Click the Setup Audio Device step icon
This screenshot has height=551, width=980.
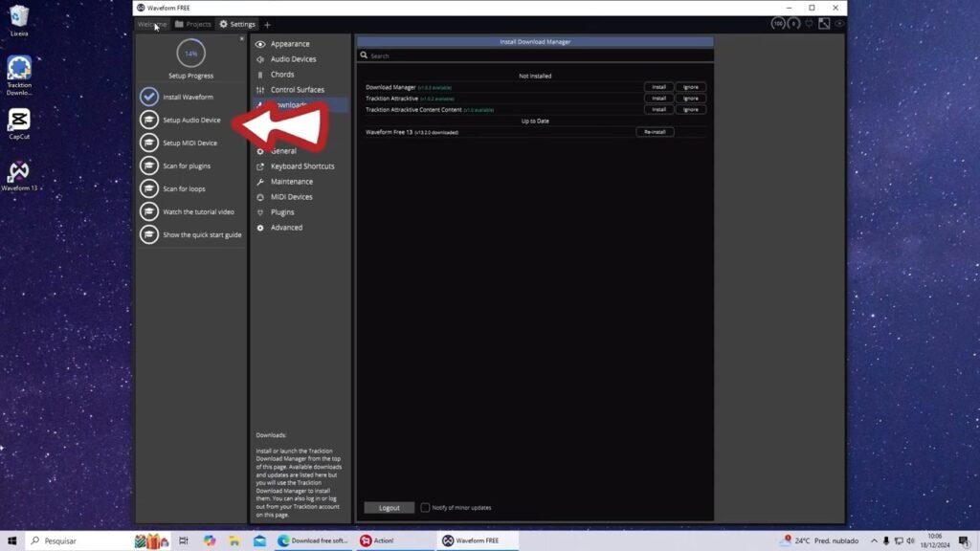148,120
